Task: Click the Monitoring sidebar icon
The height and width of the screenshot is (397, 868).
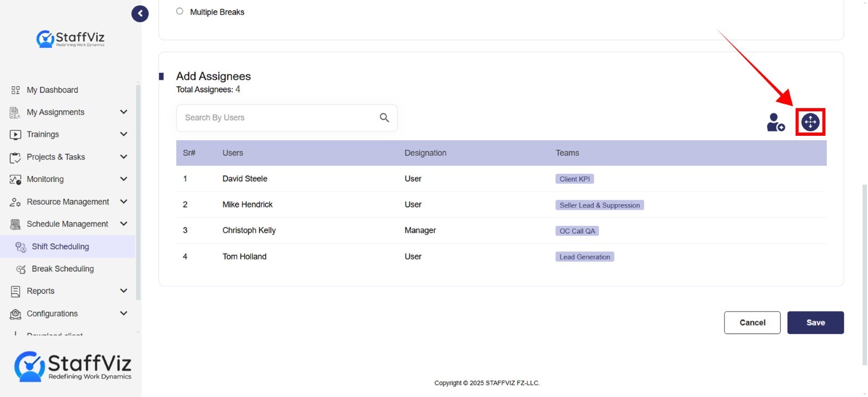Action: coord(15,180)
